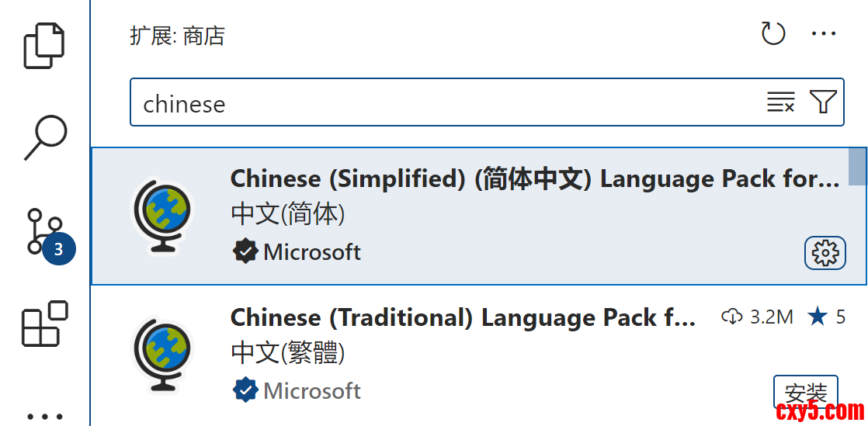
Task: Click the extension list vertical scrollbar thumb
Action: click(x=857, y=166)
